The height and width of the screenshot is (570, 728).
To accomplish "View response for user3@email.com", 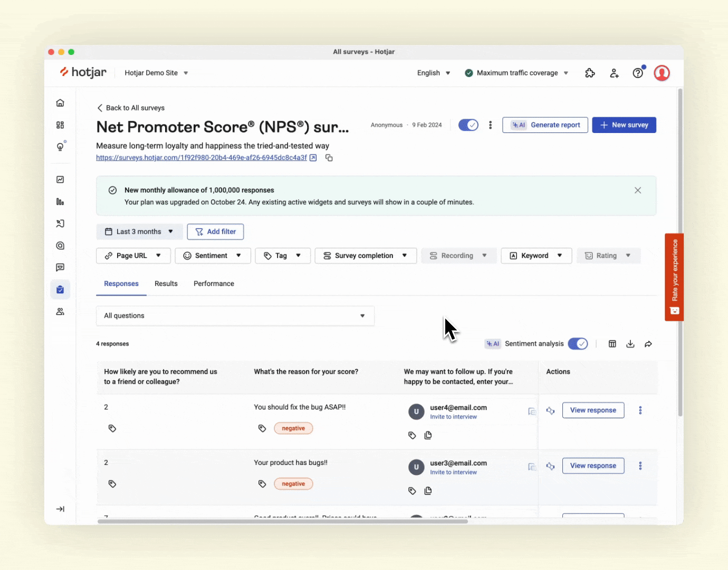I will pyautogui.click(x=593, y=465).
